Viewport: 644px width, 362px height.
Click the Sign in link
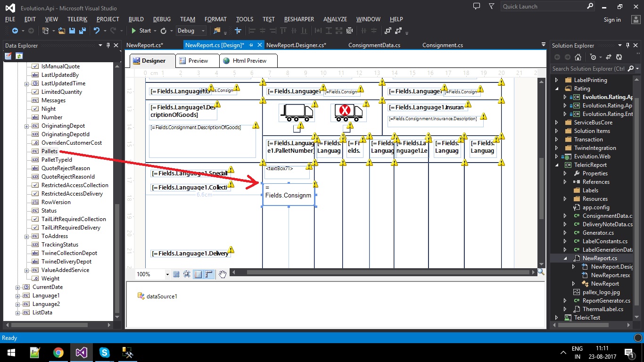[612, 20]
